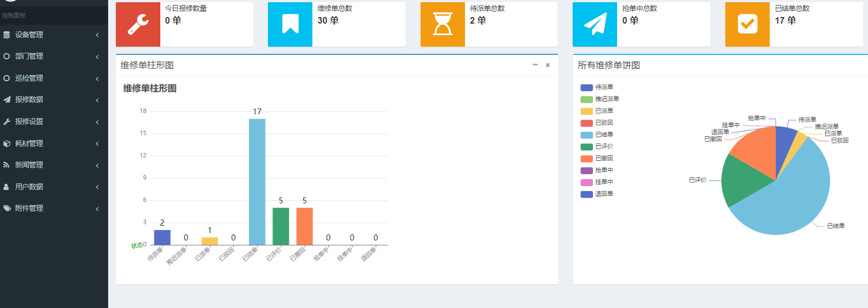The height and width of the screenshot is (308, 868).
Task: Click the green 已评价 bar showing 5
Action: coord(281,226)
